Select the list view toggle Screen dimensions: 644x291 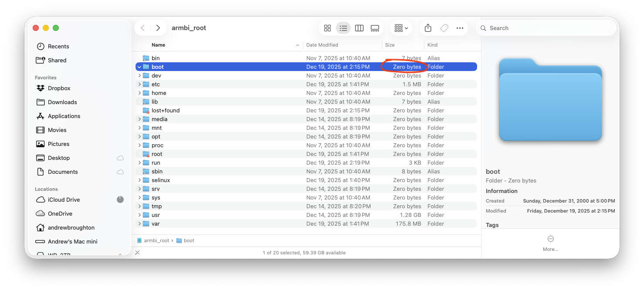click(343, 28)
